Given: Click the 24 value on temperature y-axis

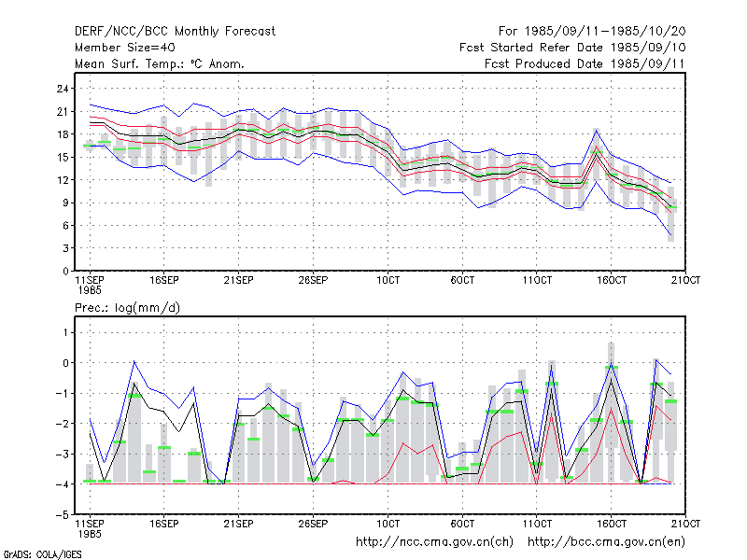Looking at the screenshot, I should [63, 89].
